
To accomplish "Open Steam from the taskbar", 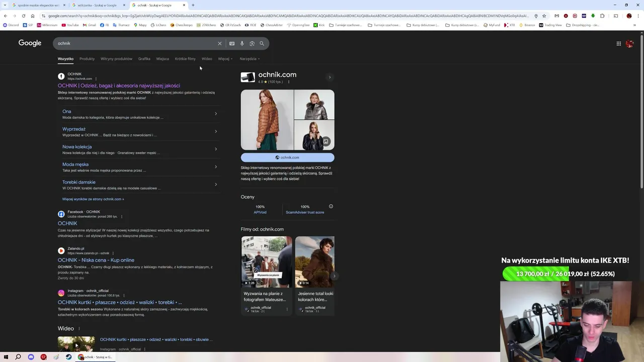I will 68,357.
